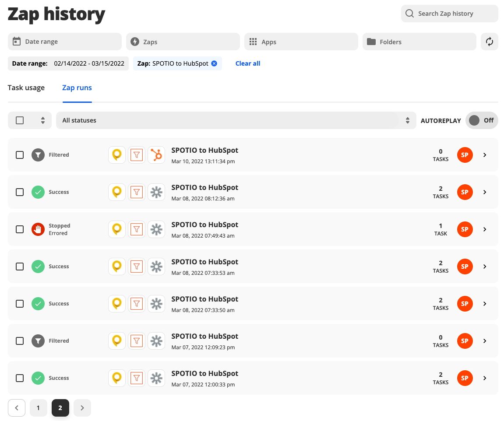Image resolution: width=504 pixels, height=421 pixels.
Task: Click the AUTOREPLAY label
Action: click(x=441, y=121)
